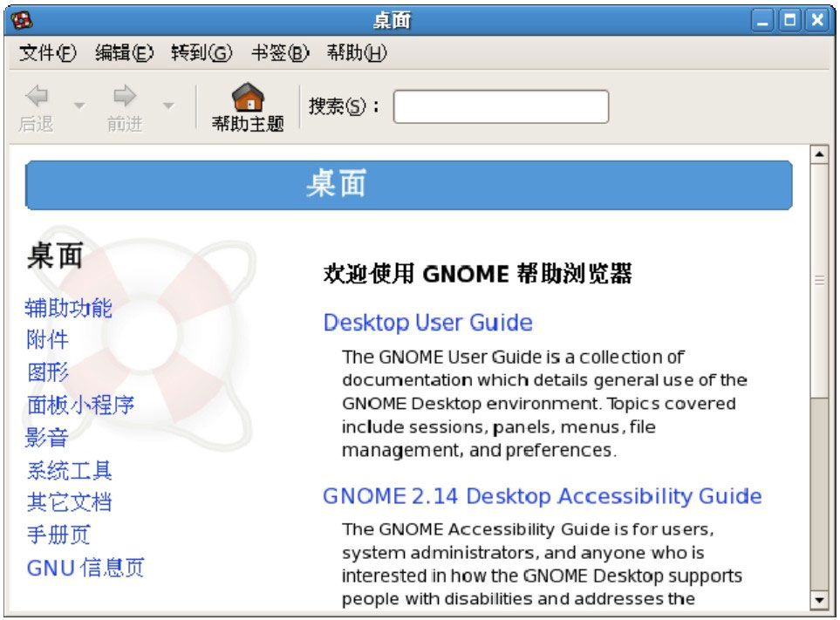The width and height of the screenshot is (840, 620).
Task: Click the scrollbar up arrow
Action: pyautogui.click(x=819, y=154)
